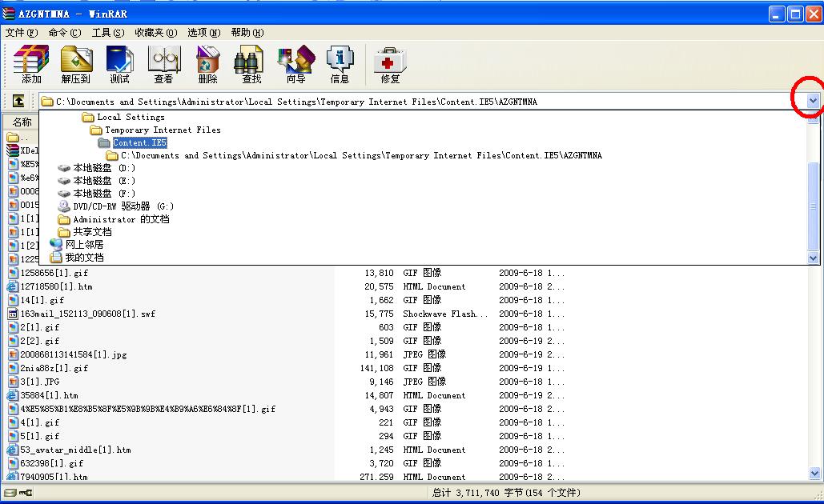Open the 文件 menu
Image resolution: width=824 pixels, height=504 pixels.
pyautogui.click(x=22, y=33)
